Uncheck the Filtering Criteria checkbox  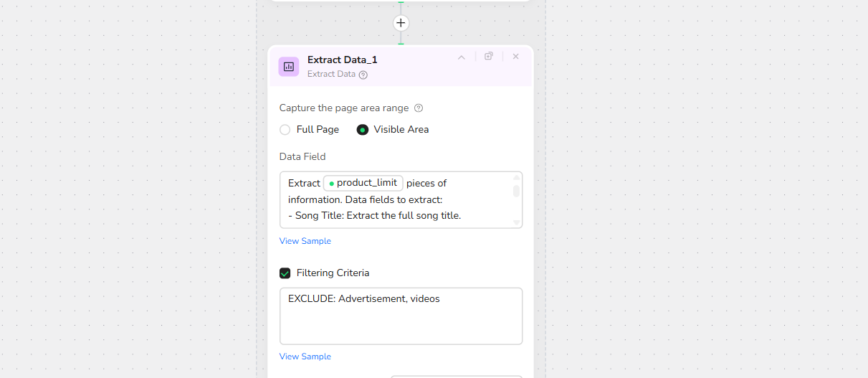click(285, 273)
